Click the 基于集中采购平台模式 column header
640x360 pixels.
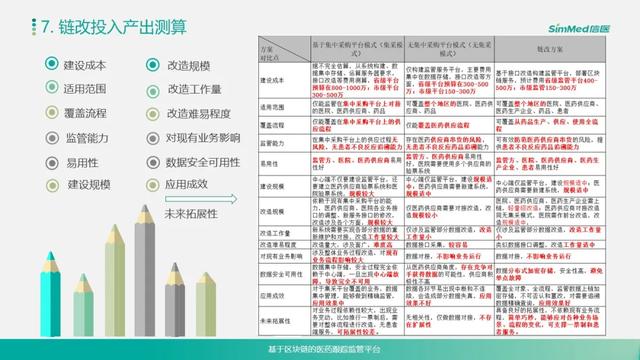pyautogui.click(x=358, y=49)
